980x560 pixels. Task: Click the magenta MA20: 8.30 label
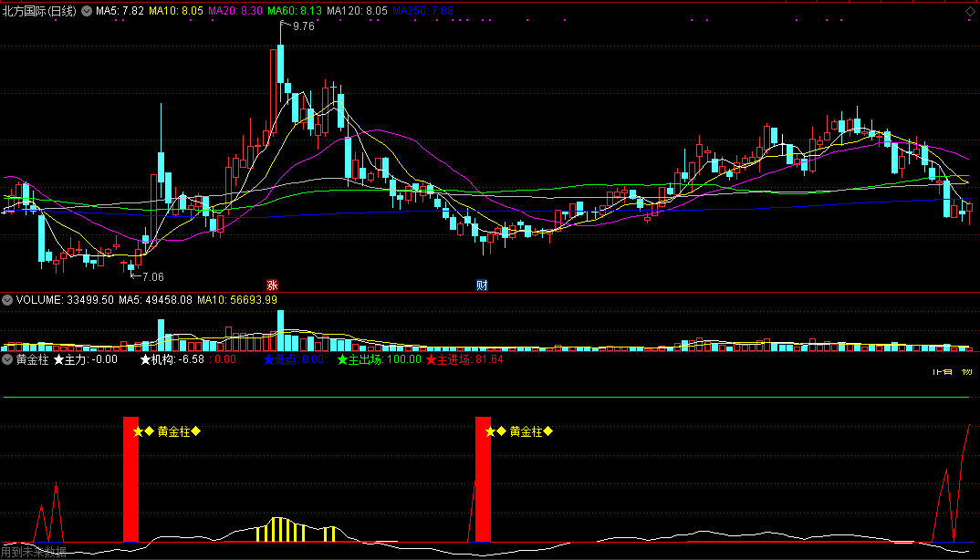235,11
